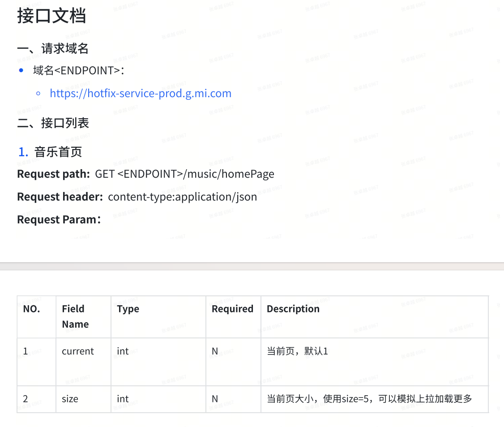
Task: Select the GET <ENDPOINT>/music/homePage path text
Action: pos(185,174)
